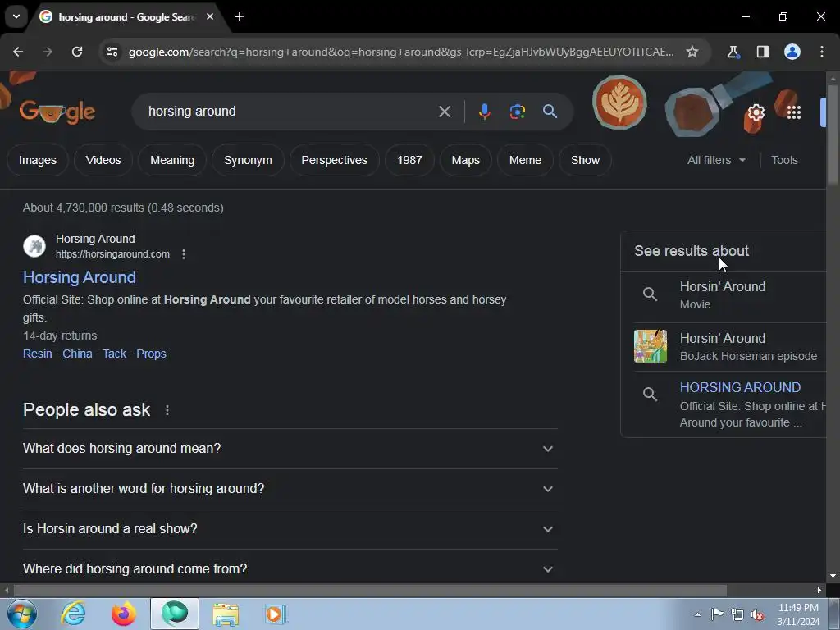The width and height of the screenshot is (840, 630).
Task: Select the Meaning filter chip
Action: coord(172,160)
